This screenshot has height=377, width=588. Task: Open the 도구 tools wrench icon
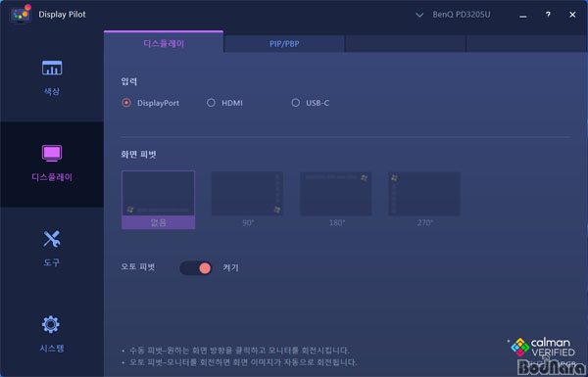coord(52,239)
